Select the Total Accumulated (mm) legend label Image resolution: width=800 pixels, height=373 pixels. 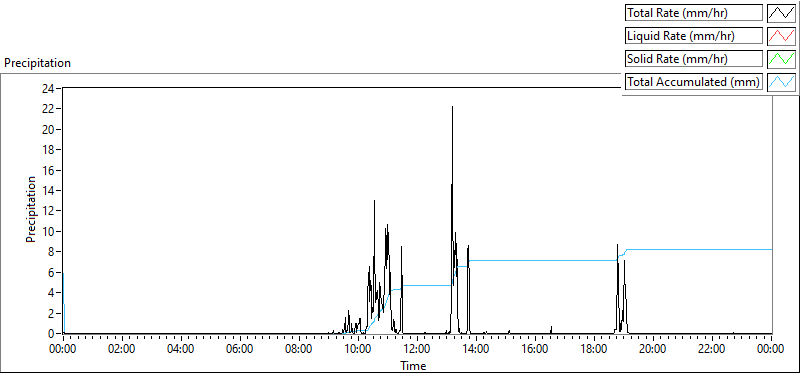coord(694,82)
